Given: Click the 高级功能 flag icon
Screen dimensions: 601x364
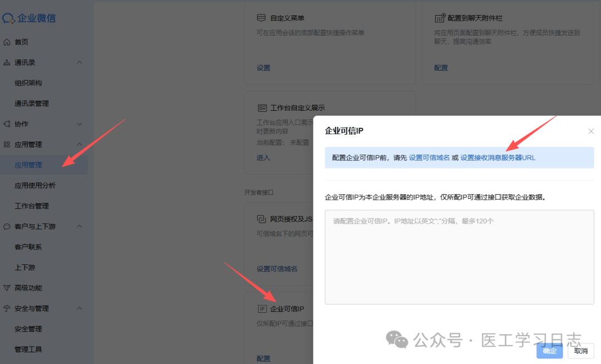Looking at the screenshot, I should (x=8, y=288).
